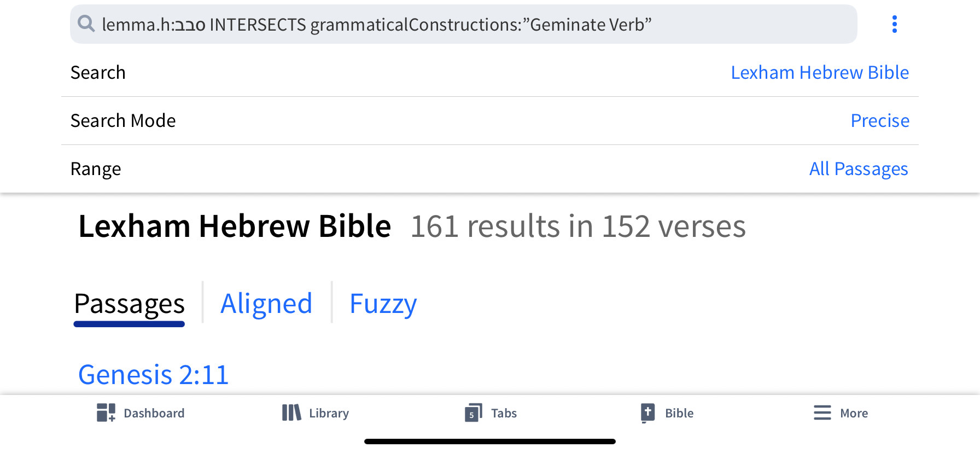Tap the Bible icon in navigation
This screenshot has height=453, width=980.
pyautogui.click(x=647, y=413)
